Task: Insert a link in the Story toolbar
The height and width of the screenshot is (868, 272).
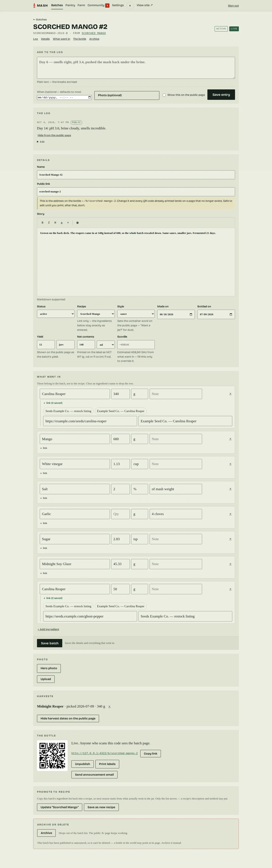Action: 62,223
